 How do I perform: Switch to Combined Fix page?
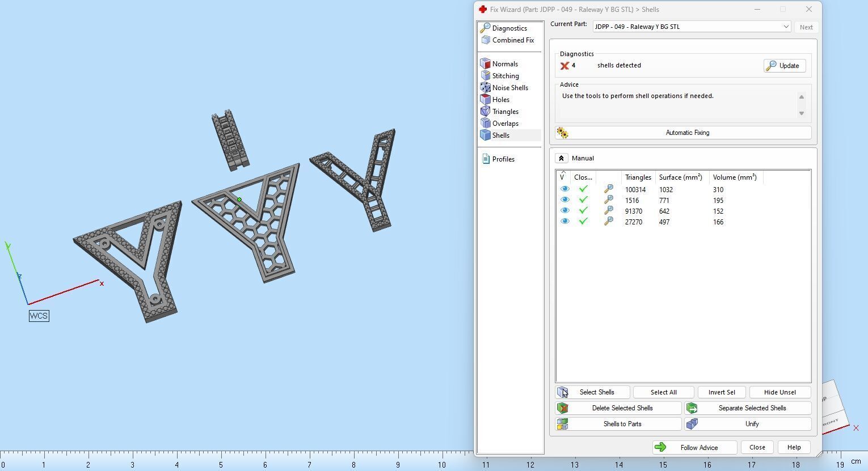click(x=513, y=40)
